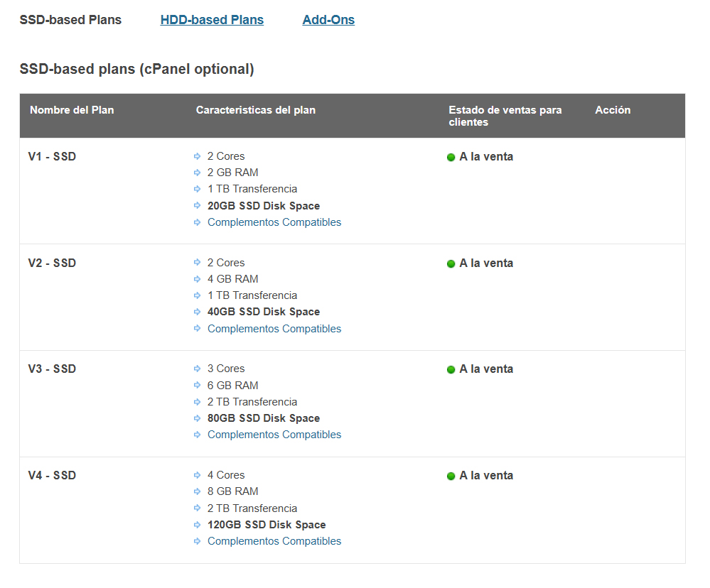Switch to the Add-Ons tab
The width and height of the screenshot is (710, 588).
point(328,20)
